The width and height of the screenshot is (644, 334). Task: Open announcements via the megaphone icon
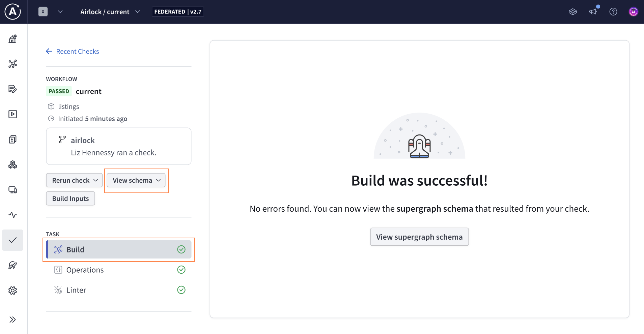593,11
